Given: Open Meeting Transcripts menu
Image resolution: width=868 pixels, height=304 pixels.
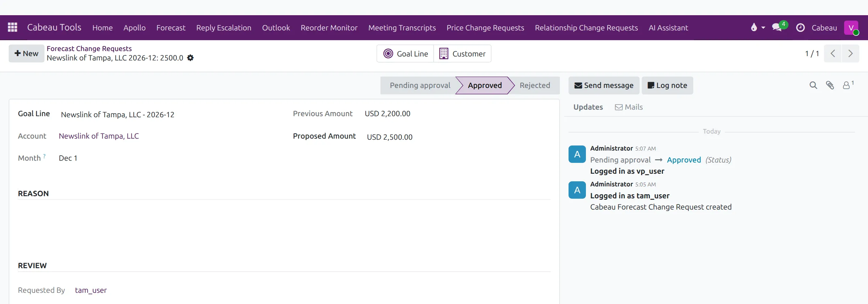Looking at the screenshot, I should coord(402,28).
